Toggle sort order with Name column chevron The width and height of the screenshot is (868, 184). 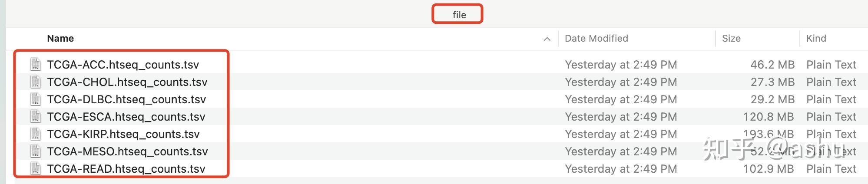pos(547,39)
